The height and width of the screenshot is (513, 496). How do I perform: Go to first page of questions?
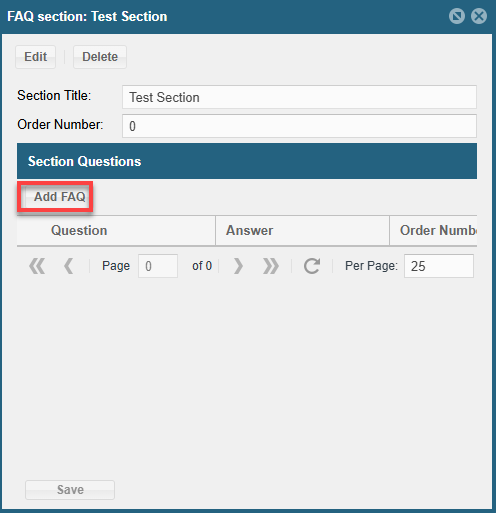[x=37, y=266]
